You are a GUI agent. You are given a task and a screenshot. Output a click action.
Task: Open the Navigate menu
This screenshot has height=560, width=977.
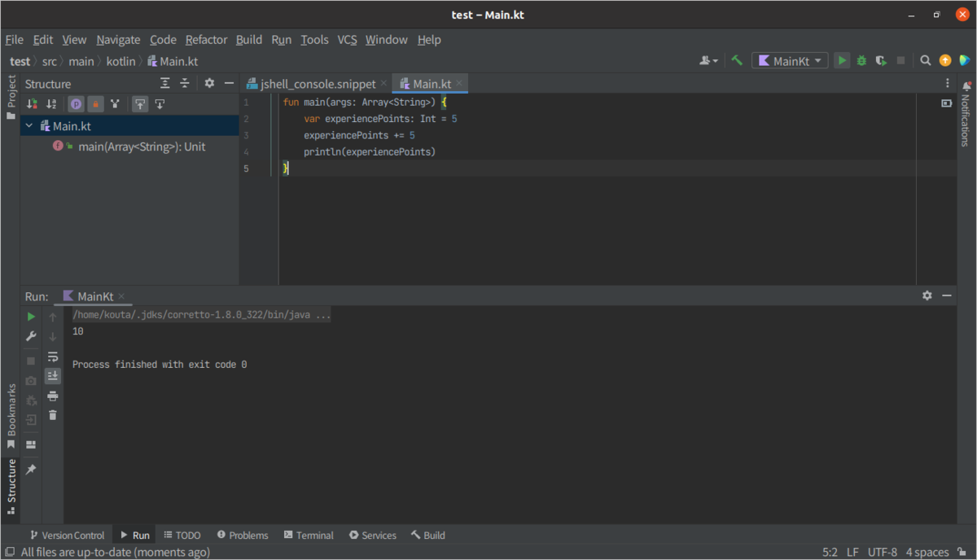(x=118, y=39)
